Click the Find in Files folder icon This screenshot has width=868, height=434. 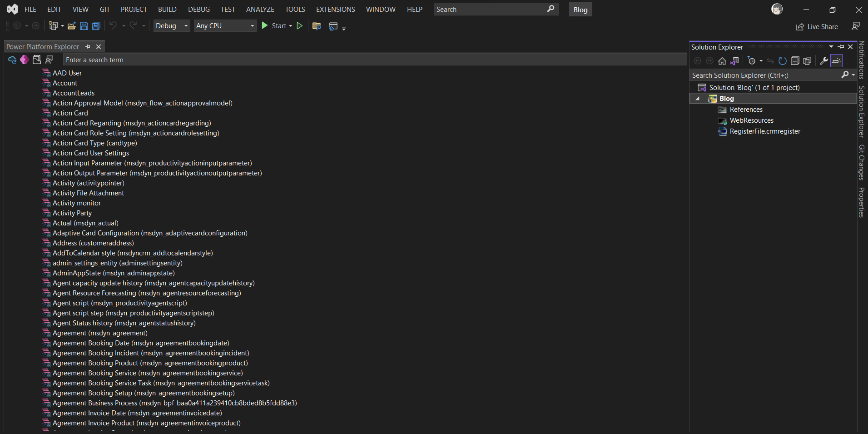tap(317, 26)
